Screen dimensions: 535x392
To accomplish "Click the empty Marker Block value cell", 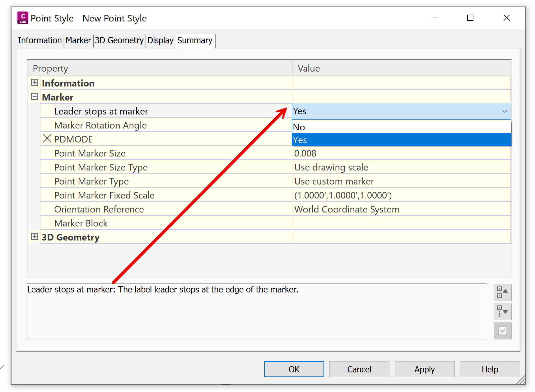I will pyautogui.click(x=401, y=223).
